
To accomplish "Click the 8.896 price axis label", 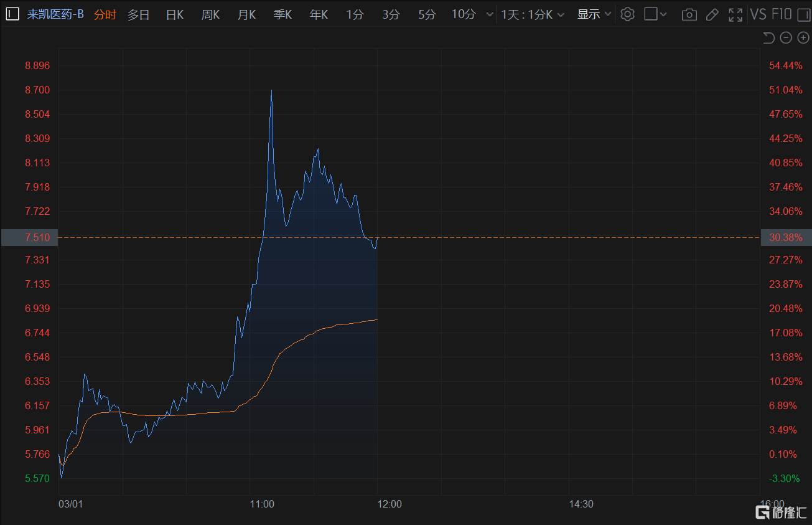I will [37, 65].
